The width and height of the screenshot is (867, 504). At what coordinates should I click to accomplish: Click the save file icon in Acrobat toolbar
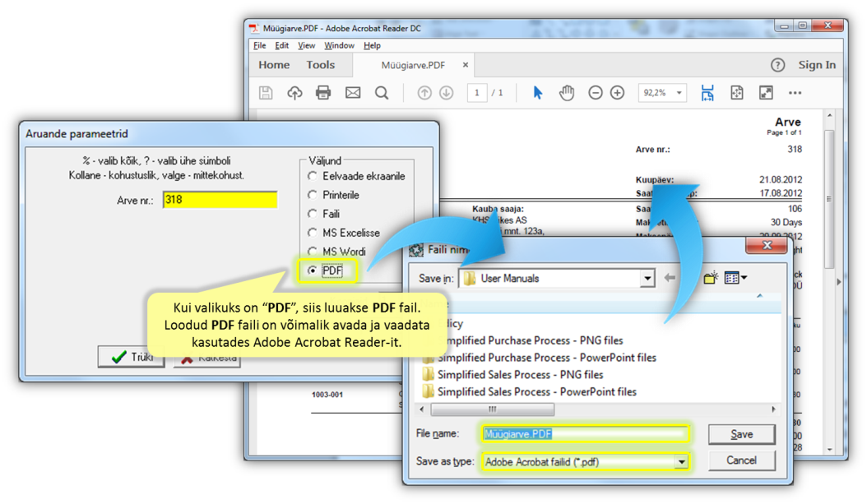tap(266, 93)
